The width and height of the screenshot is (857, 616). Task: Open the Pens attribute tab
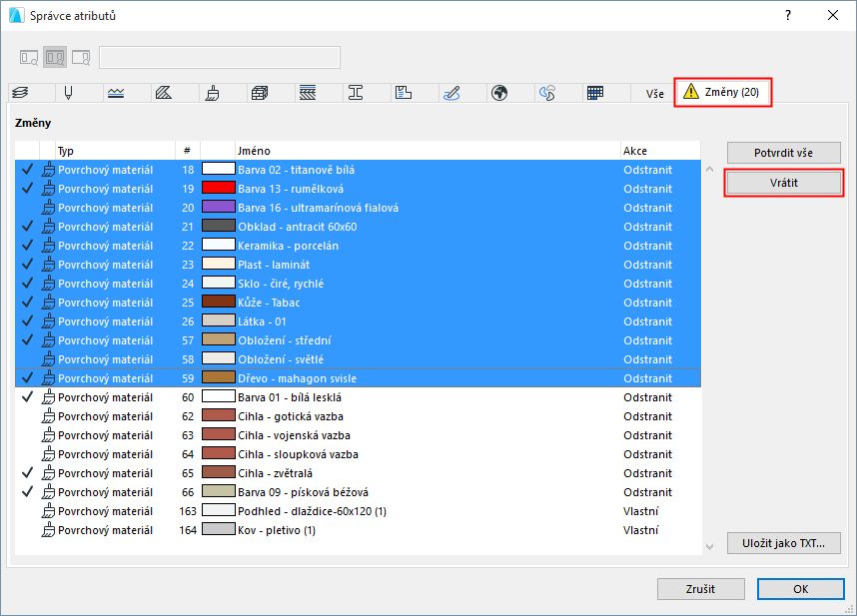coord(68,93)
